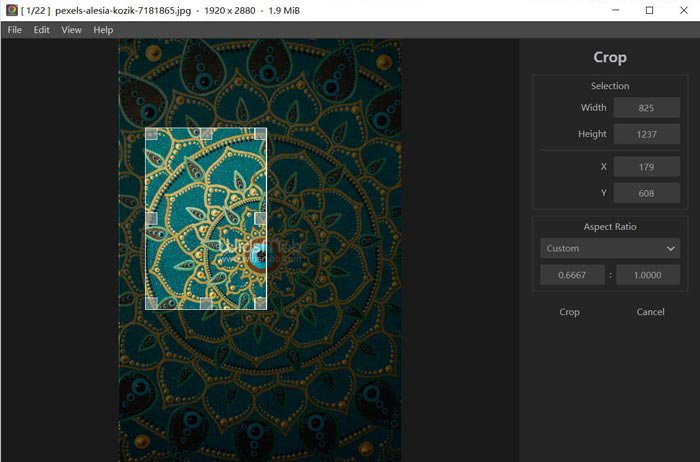This screenshot has height=462, width=700.
Task: Click the middle-right crop handle
Action: pyautogui.click(x=260, y=218)
